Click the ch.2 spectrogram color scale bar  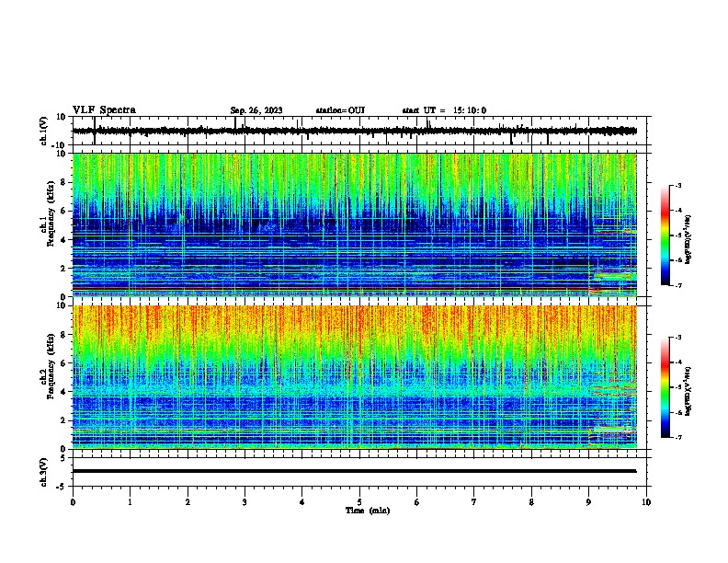coord(665,387)
